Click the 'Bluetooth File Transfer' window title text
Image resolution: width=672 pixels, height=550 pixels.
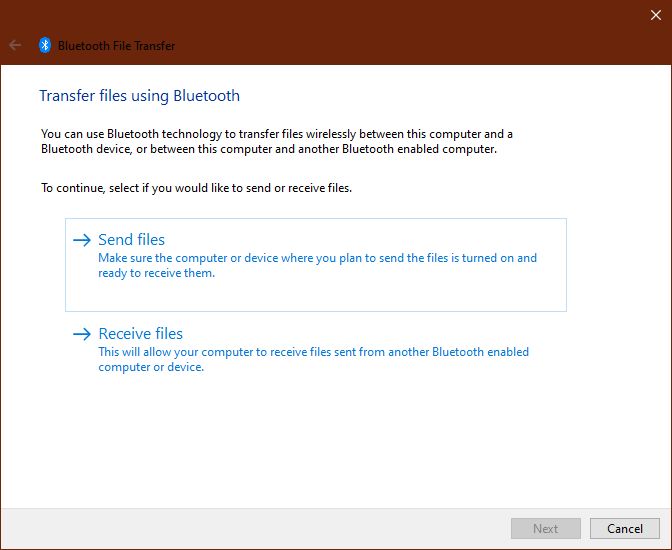[116, 46]
